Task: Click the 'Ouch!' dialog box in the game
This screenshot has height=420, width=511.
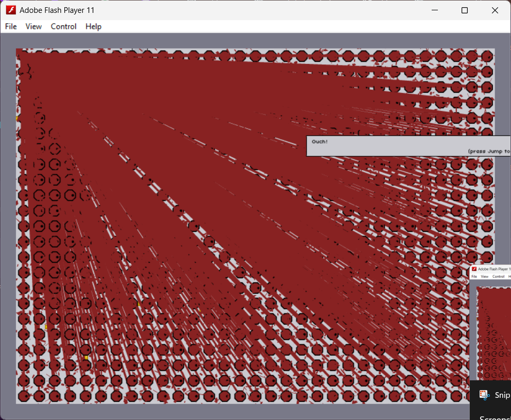Action: coord(408,146)
